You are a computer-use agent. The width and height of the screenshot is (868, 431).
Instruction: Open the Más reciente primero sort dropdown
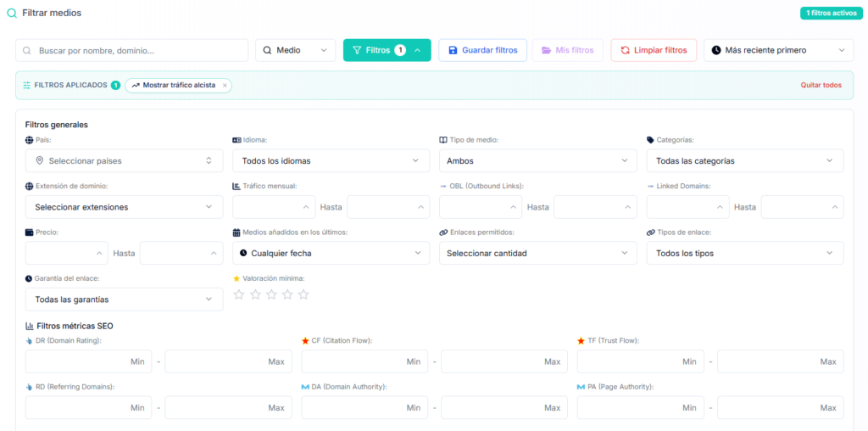778,50
